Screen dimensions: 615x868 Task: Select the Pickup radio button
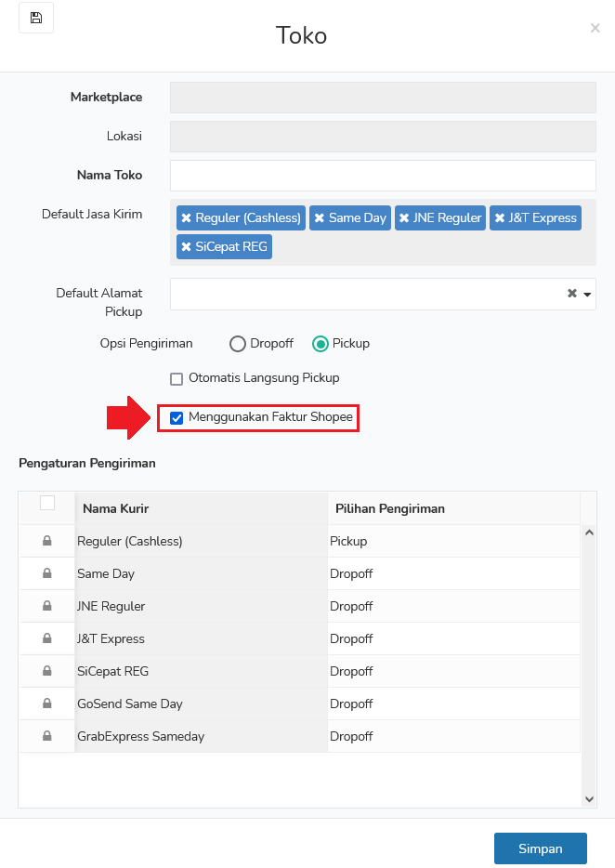click(321, 344)
